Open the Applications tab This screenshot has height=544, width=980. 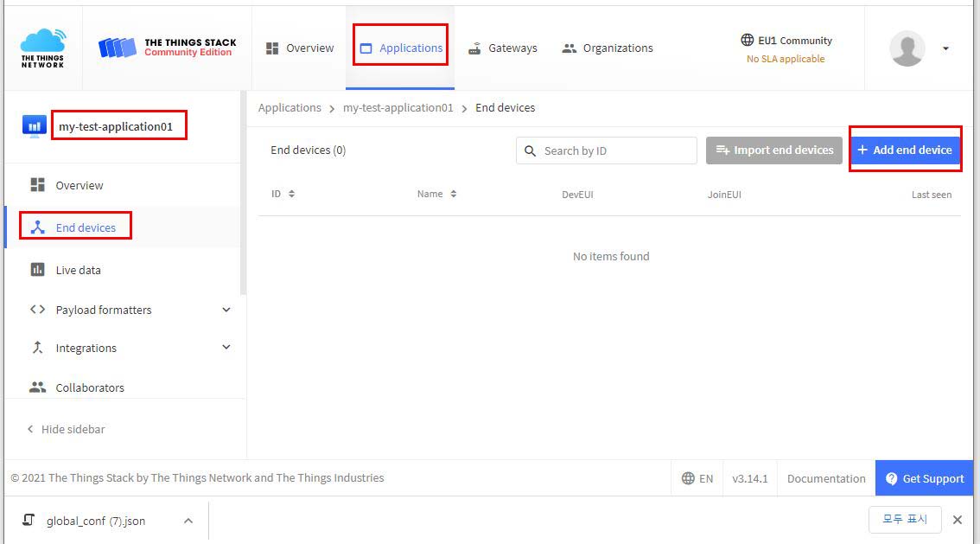(401, 48)
